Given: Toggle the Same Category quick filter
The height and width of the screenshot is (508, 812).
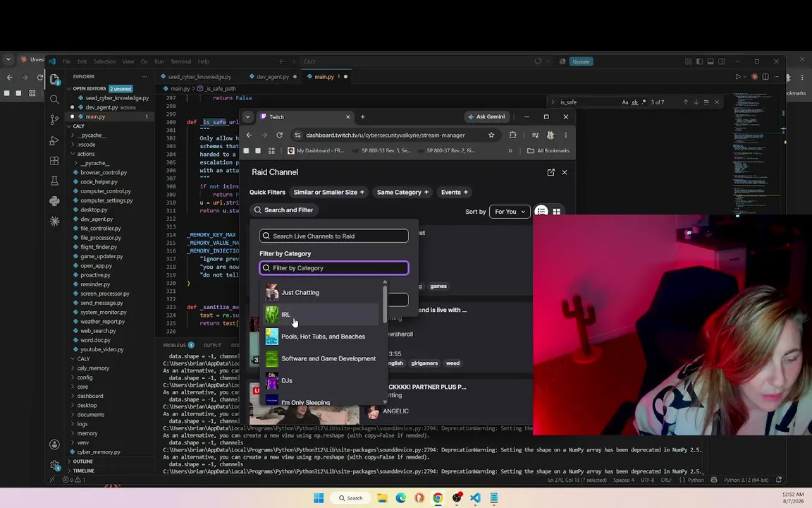Looking at the screenshot, I should coord(403,193).
